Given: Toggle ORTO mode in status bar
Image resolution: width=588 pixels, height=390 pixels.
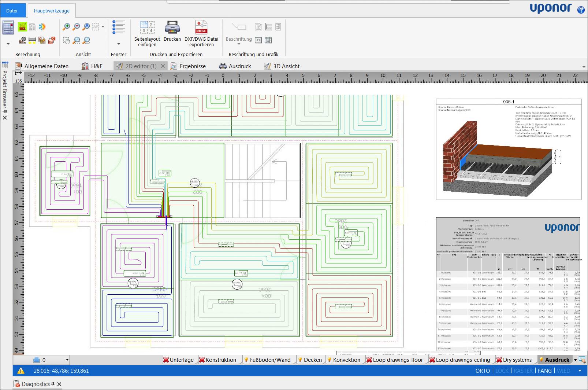Looking at the screenshot, I should coord(483,371).
